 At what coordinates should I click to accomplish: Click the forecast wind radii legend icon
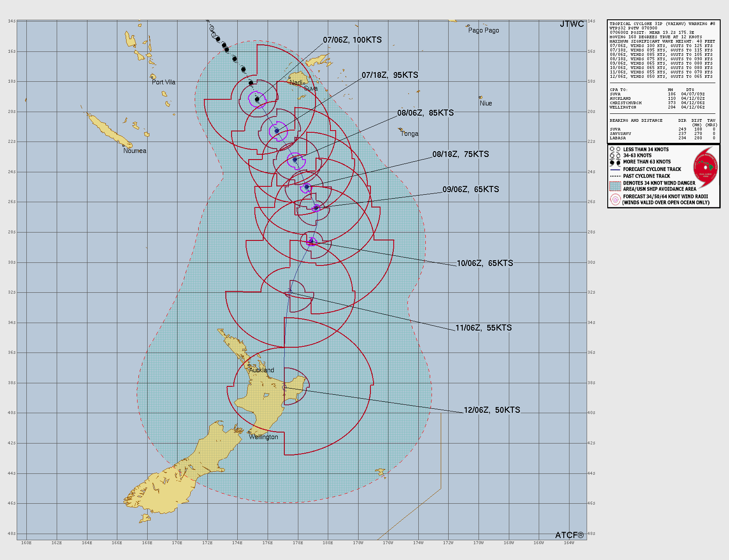(615, 200)
